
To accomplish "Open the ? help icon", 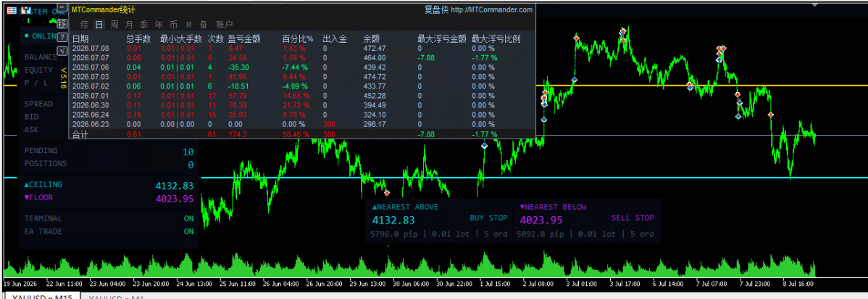I will [x=62, y=37].
